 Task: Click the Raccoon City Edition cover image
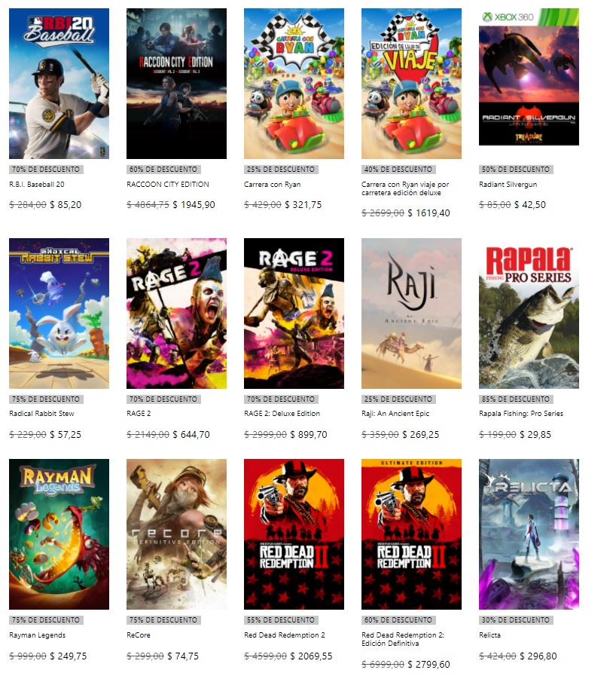click(x=177, y=84)
